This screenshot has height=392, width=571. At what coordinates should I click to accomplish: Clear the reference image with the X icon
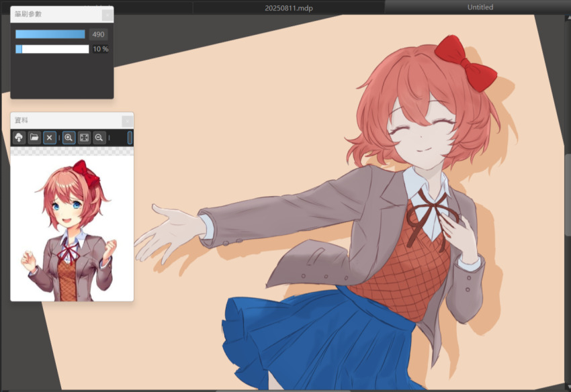click(50, 138)
